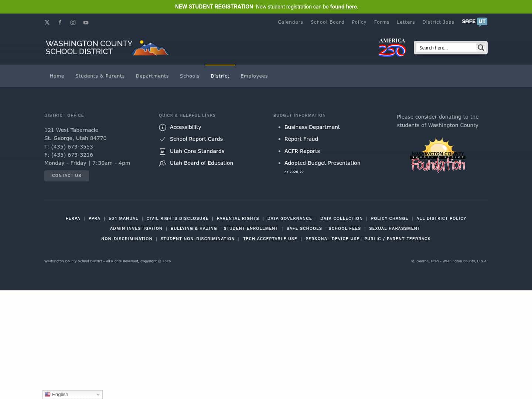Image resolution: width=532 pixels, height=399 pixels.
Task: Open the WCSD Foundation logo
Action: click(438, 155)
